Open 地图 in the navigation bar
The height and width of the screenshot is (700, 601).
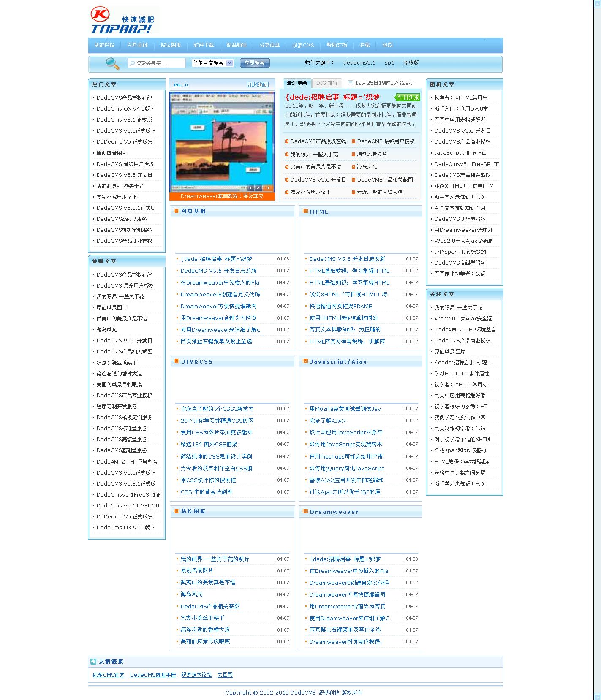[x=387, y=45]
